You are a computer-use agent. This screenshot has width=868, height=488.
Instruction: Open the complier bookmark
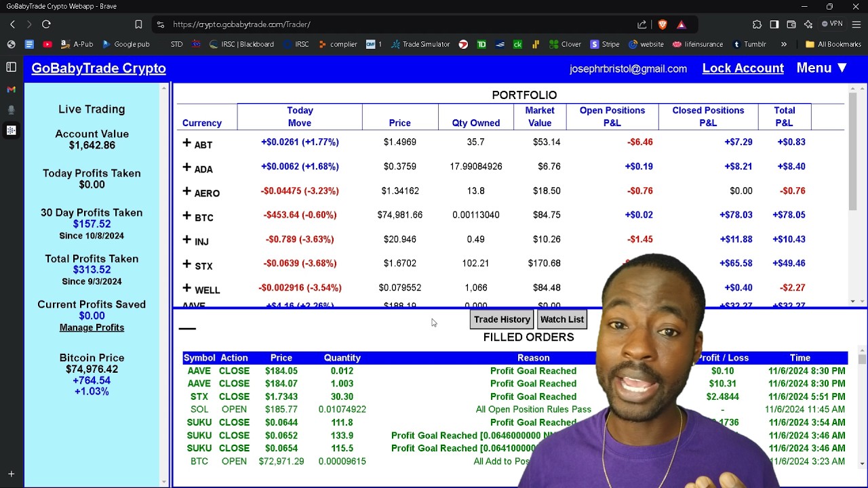point(337,44)
